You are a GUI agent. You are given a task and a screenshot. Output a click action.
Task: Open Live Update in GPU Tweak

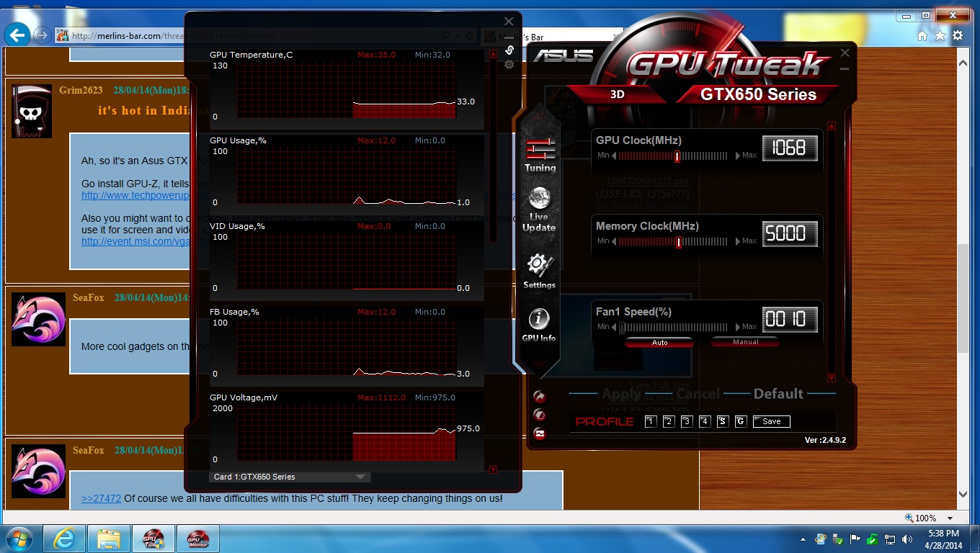click(539, 210)
